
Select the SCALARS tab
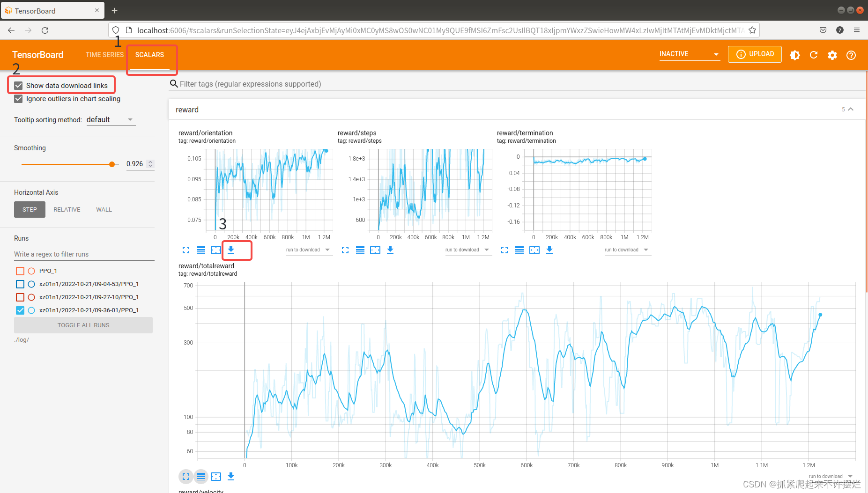(x=150, y=55)
